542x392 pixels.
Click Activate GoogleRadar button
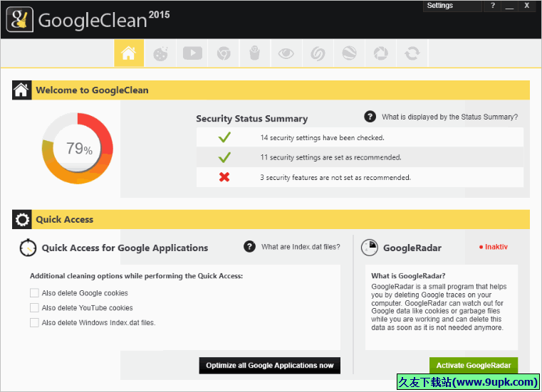(474, 366)
